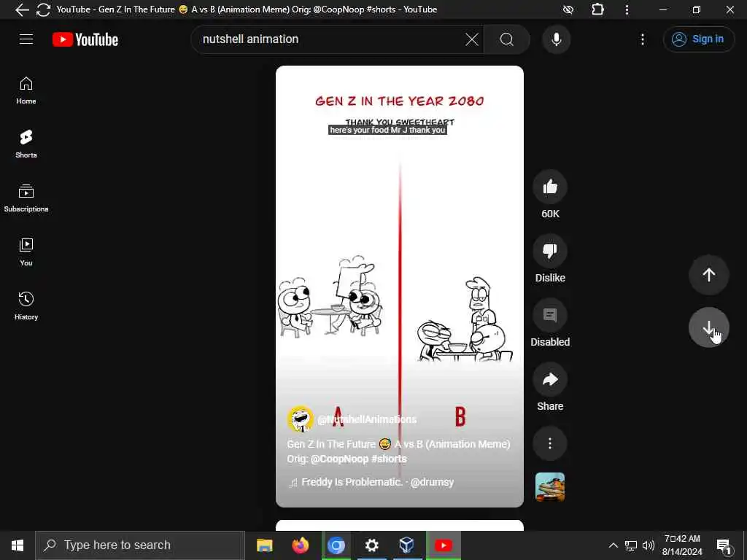Open File Explorer from the taskbar

point(264,545)
